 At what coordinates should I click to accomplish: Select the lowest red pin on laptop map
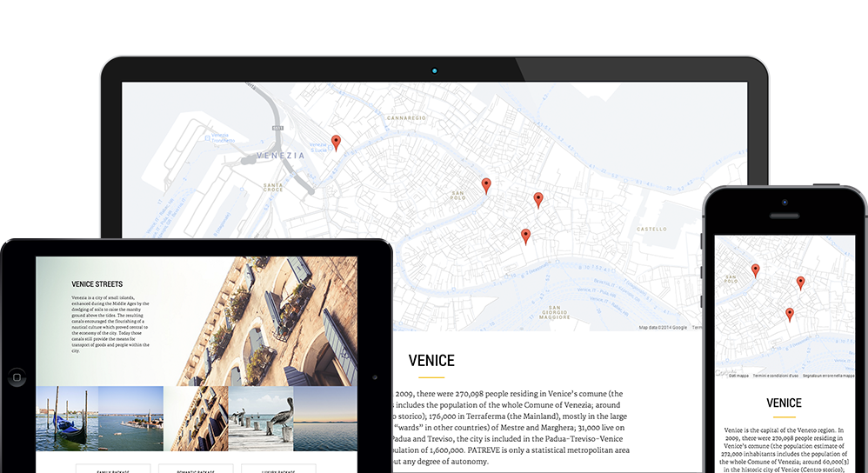[525, 236]
